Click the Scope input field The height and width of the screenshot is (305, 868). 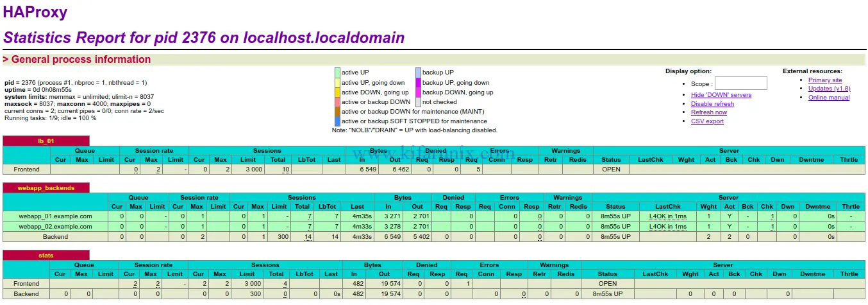(x=740, y=83)
